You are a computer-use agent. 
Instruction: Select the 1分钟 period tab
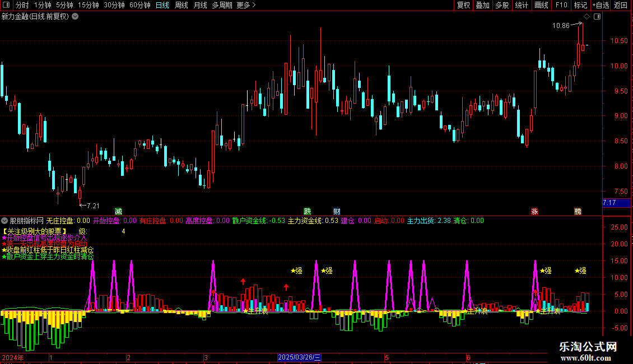43,5
